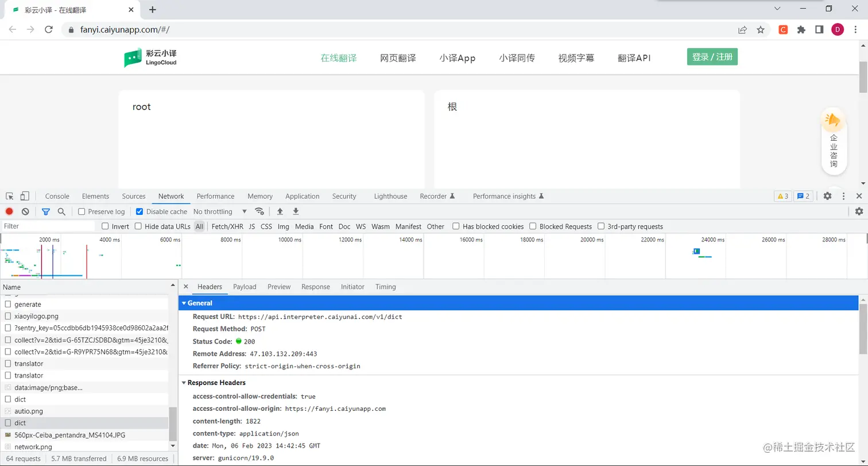868x466 pixels.
Task: Open the Chrome profile D avatar
Action: pyautogui.click(x=838, y=29)
